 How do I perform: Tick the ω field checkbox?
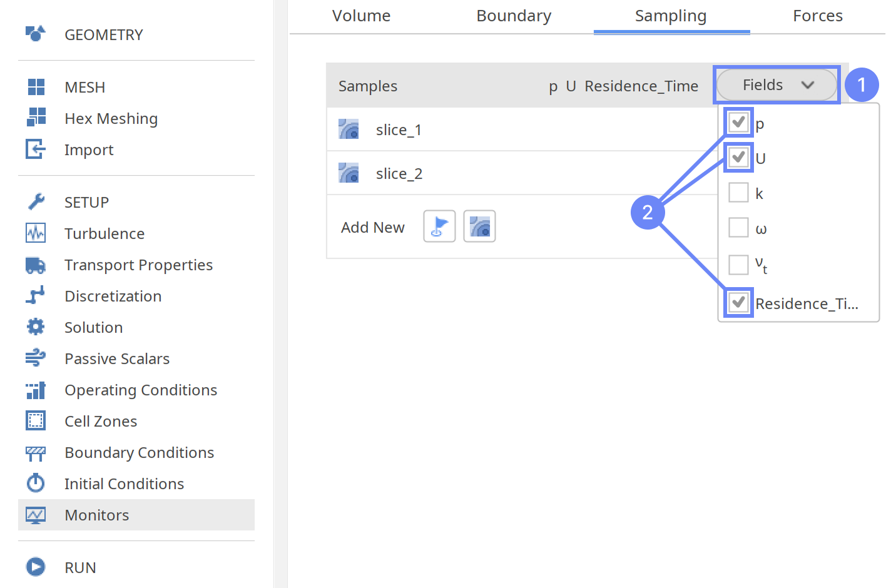point(739,228)
